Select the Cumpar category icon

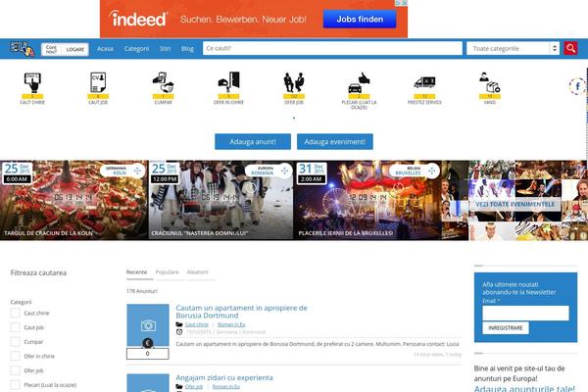point(163,82)
